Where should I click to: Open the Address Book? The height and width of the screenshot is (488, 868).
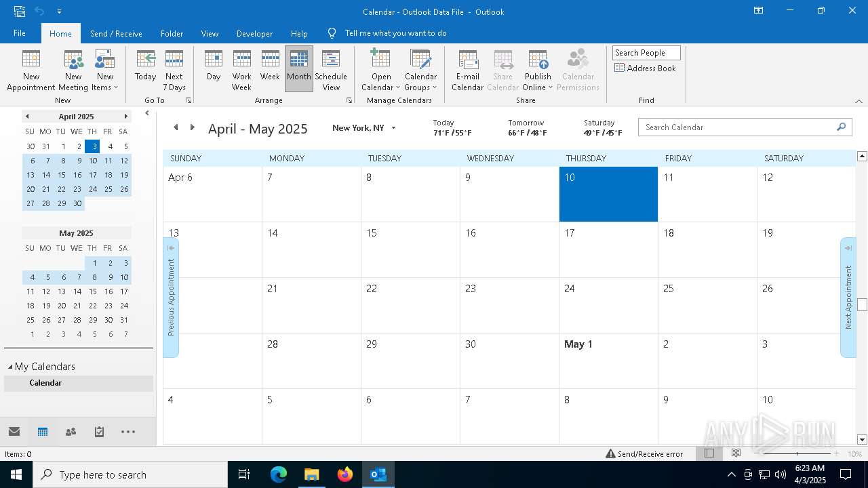[646, 68]
